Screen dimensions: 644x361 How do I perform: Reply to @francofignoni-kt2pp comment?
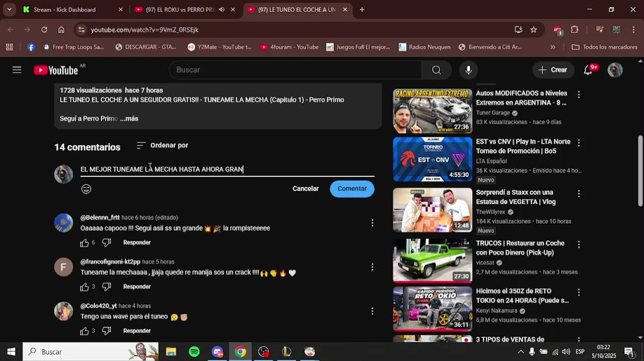tap(137, 287)
